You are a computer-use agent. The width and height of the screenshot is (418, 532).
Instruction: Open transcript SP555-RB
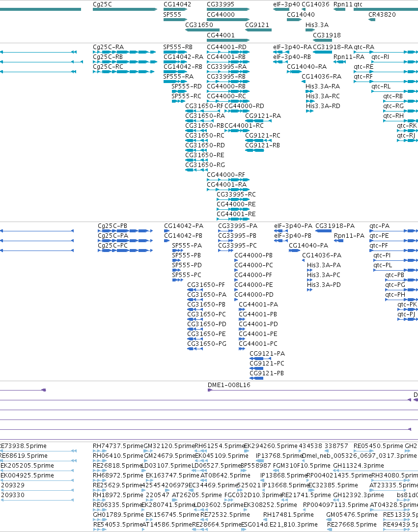[x=178, y=47]
